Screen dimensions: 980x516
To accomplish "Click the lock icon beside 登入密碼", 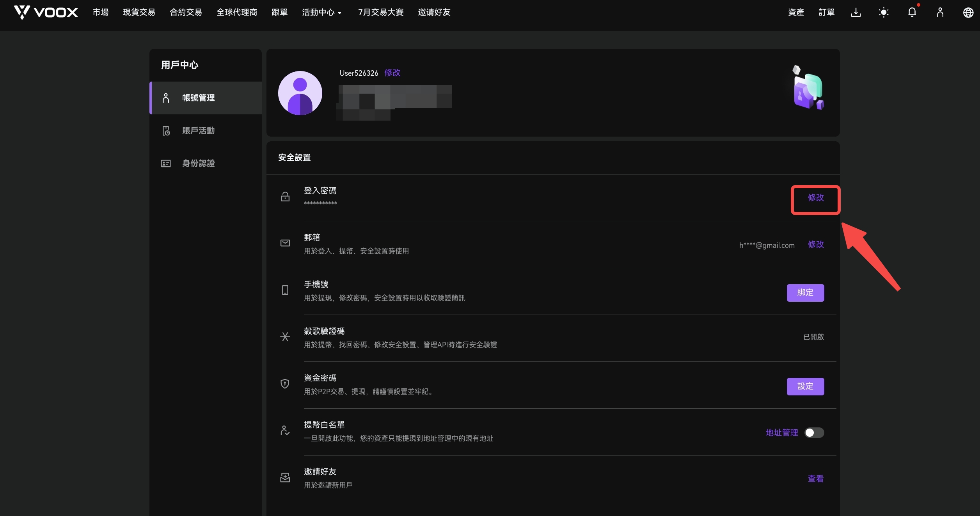I will [285, 196].
